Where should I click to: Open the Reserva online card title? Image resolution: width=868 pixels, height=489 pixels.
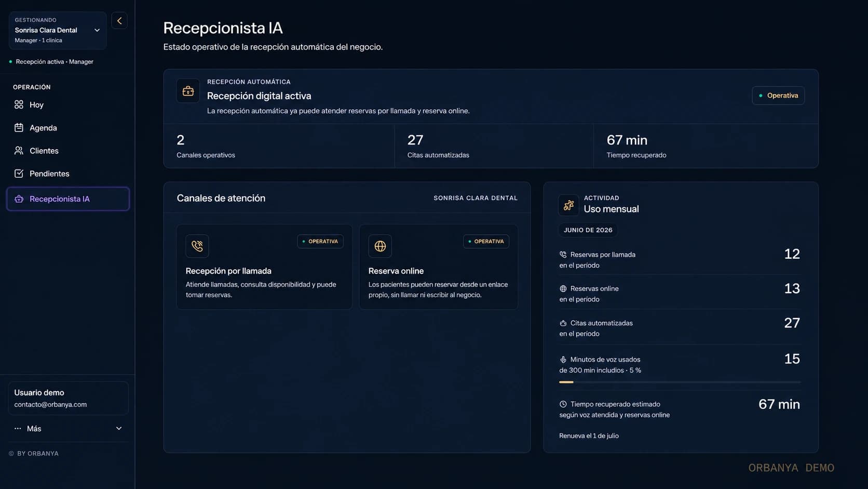pos(396,271)
